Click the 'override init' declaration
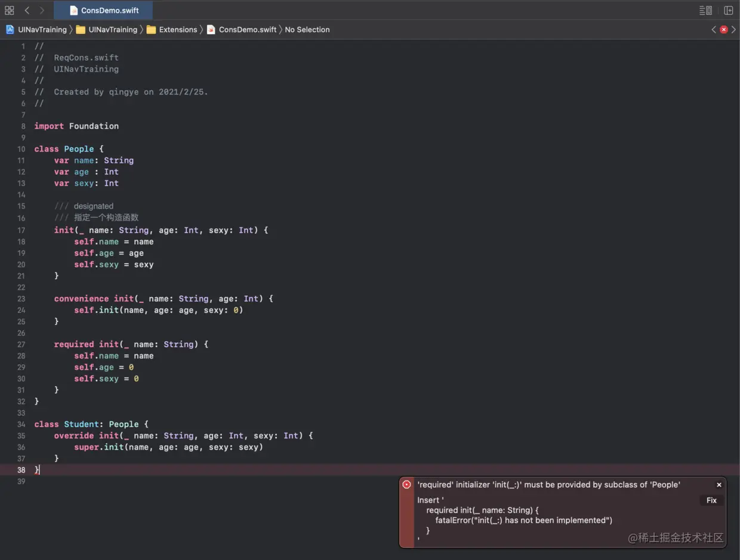 pyautogui.click(x=183, y=435)
